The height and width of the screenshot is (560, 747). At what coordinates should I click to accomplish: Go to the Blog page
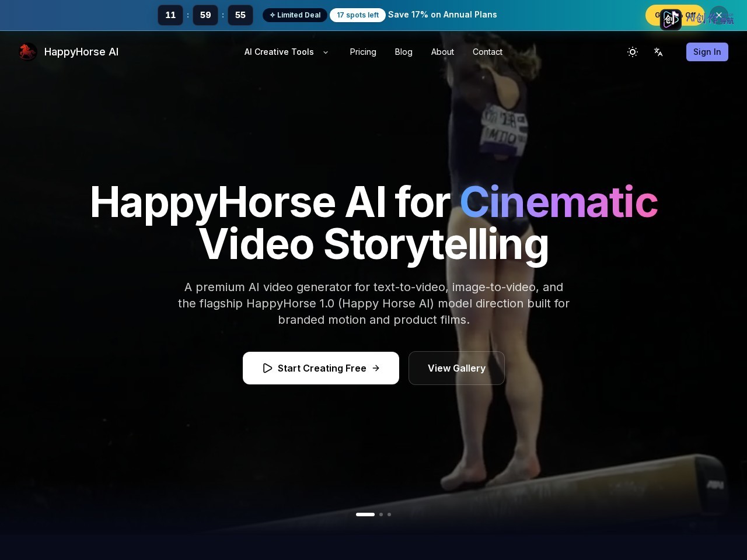click(x=403, y=52)
